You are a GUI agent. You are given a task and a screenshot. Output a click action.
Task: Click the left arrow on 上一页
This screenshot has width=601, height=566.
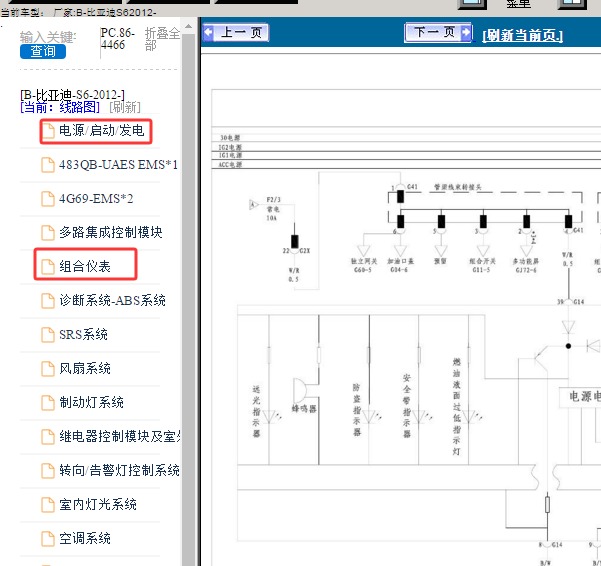[209, 32]
